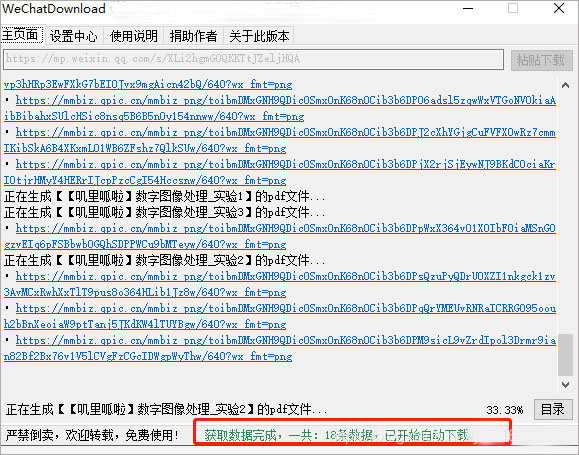This screenshot has width=579, height=455.
Task: Open the 设置中心 tab
Action: pyautogui.click(x=73, y=36)
